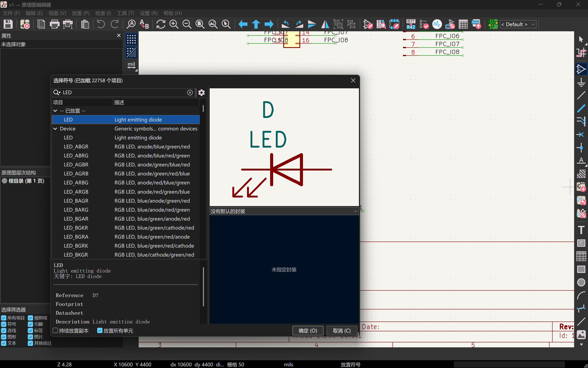Open 检查 (I) menu

click(x=103, y=13)
